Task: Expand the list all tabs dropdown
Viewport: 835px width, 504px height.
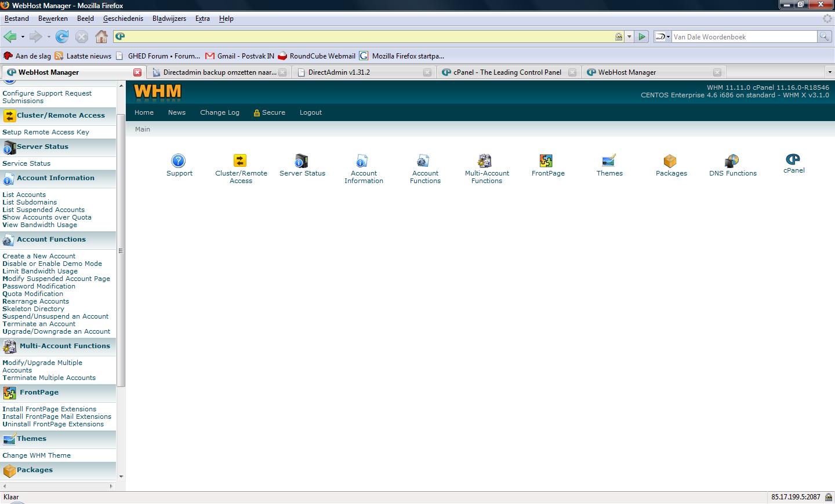Action: [829, 72]
